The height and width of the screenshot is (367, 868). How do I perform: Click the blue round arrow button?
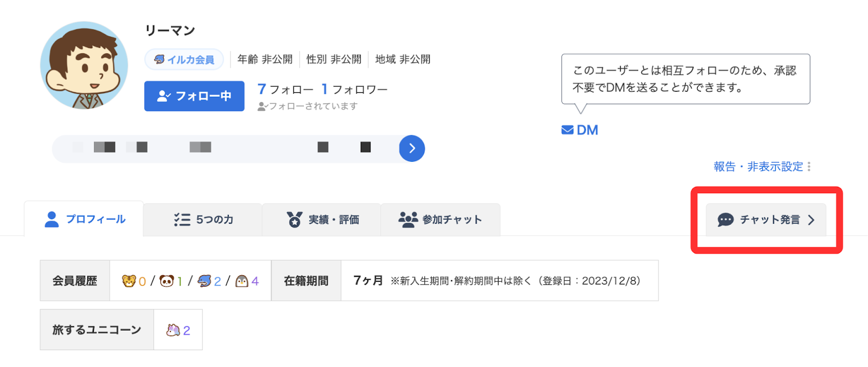tap(412, 148)
